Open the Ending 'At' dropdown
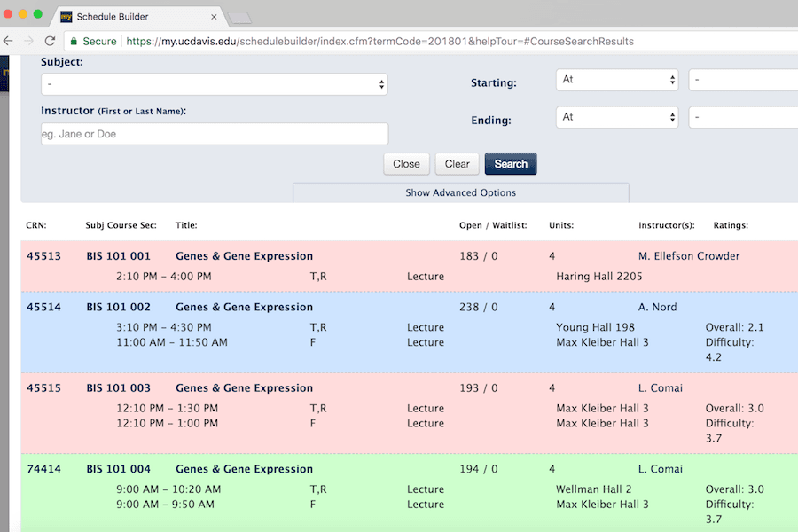Viewport: 798px width, 532px height. point(617,117)
